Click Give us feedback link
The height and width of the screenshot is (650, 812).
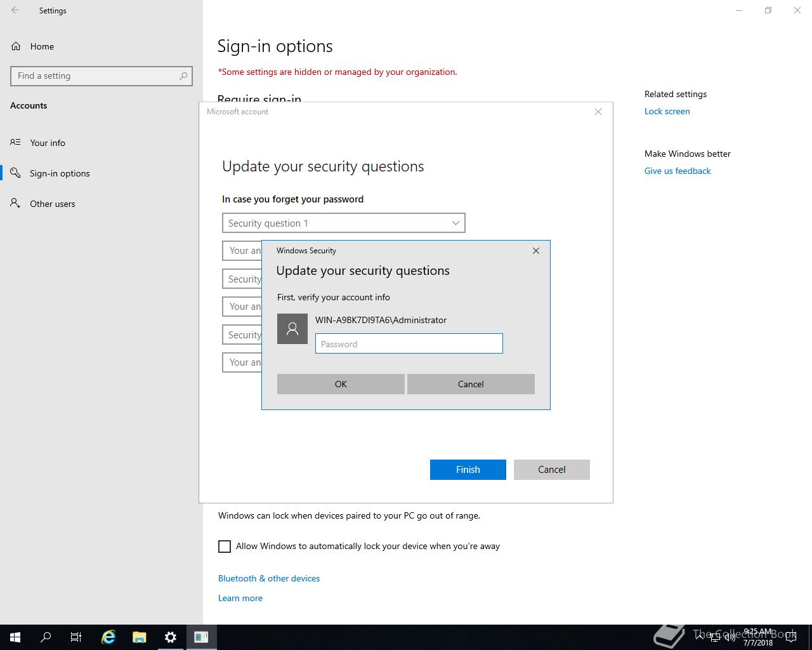(x=678, y=171)
